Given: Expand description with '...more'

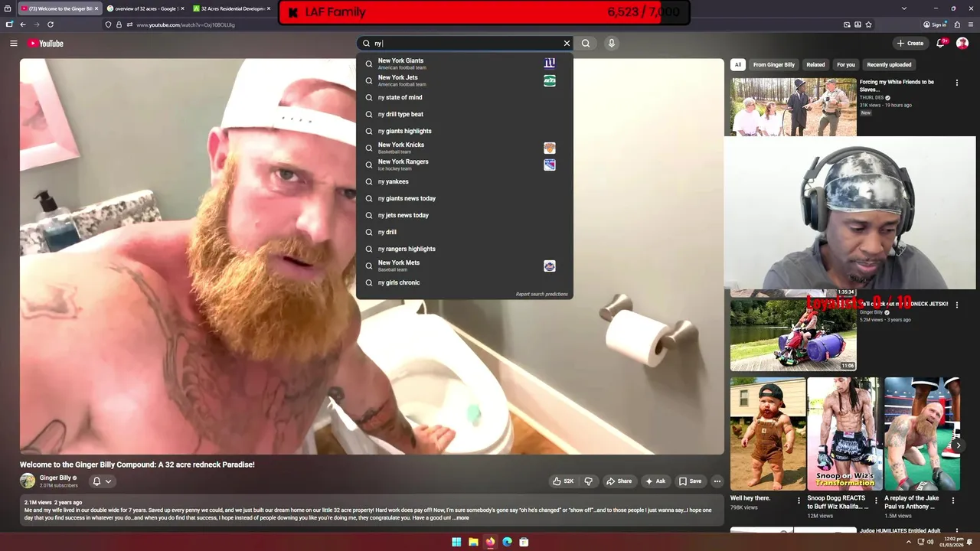Looking at the screenshot, I should click(x=460, y=518).
